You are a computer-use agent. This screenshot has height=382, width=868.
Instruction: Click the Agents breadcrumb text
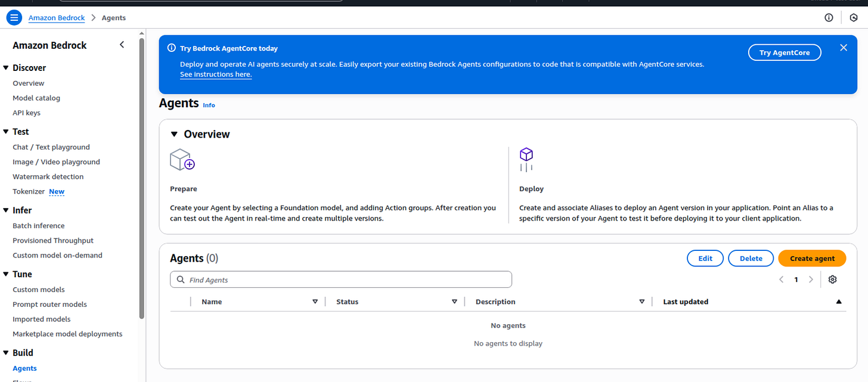click(x=113, y=18)
